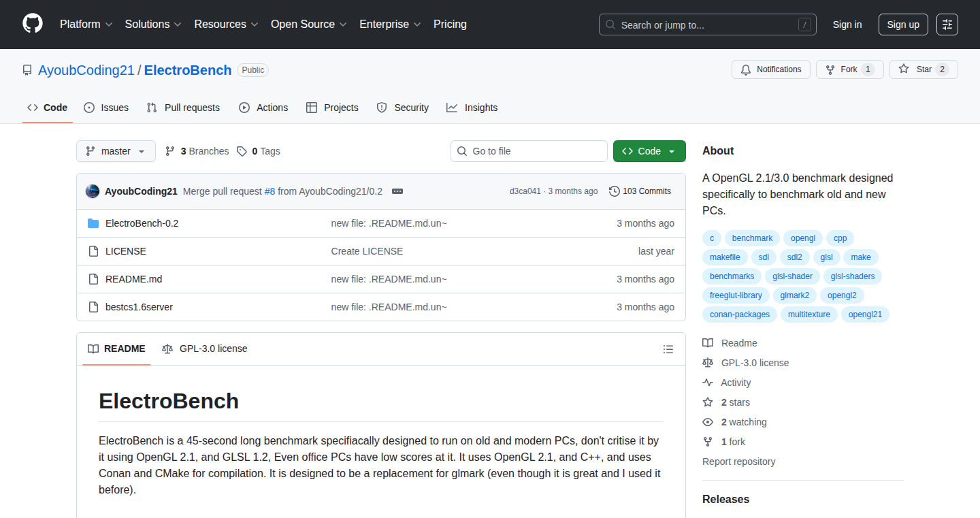The width and height of the screenshot is (980, 518).
Task: Open the ElectroBench repository name link
Action: (188, 70)
